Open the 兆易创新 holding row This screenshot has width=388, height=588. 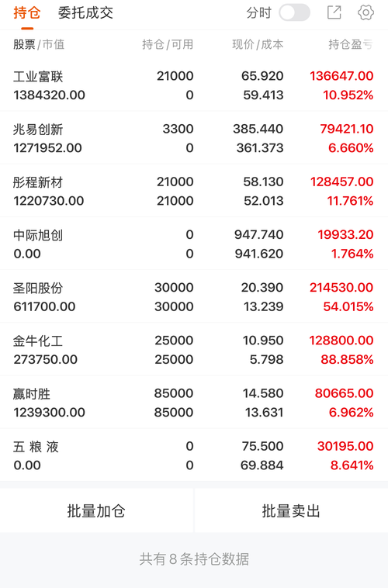point(194,138)
